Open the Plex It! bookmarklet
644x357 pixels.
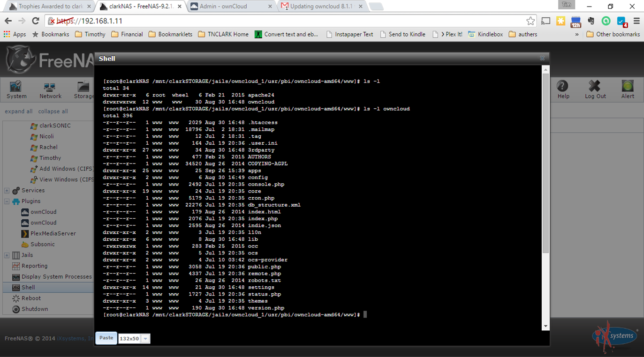coord(447,34)
